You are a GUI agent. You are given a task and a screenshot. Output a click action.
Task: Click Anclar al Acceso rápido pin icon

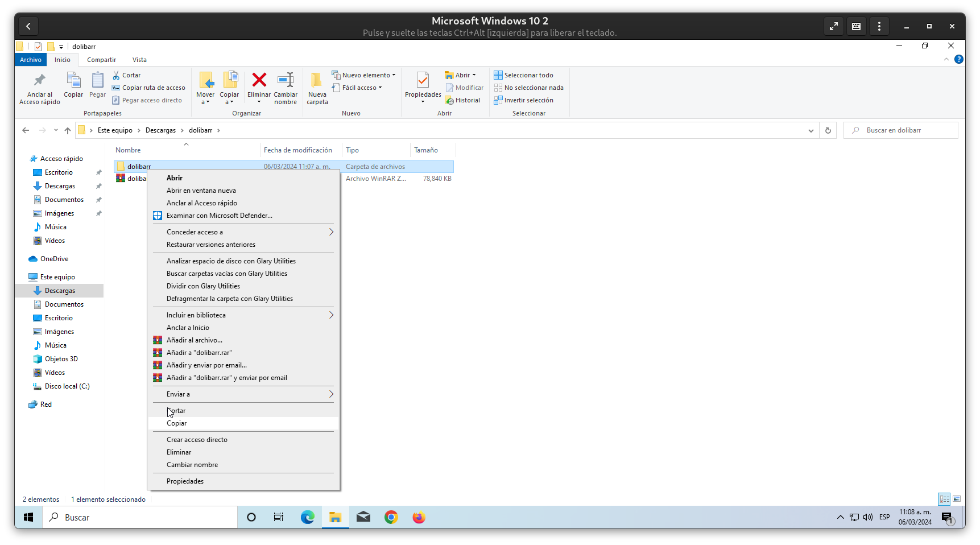(39, 81)
